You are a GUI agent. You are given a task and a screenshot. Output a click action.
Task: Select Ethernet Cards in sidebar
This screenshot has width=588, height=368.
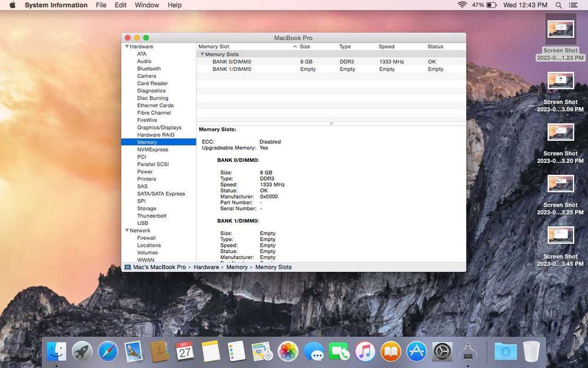tap(155, 105)
